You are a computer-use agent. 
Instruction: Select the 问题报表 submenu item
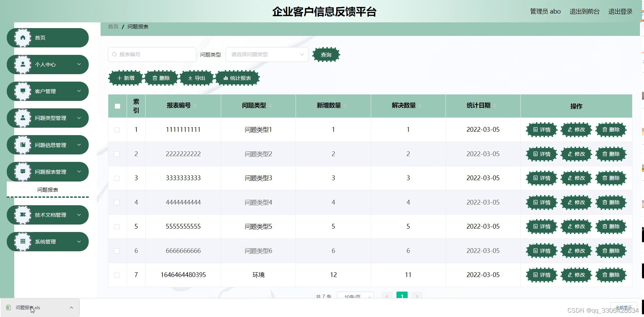[48, 190]
